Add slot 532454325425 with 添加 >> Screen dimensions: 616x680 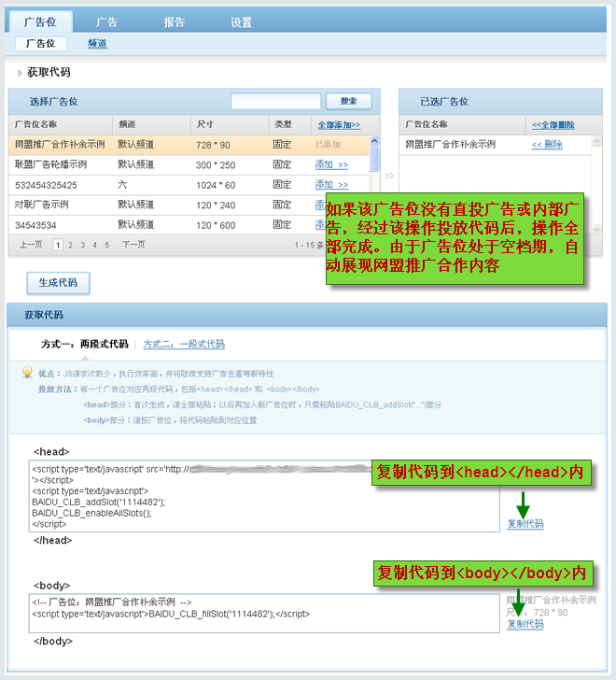point(331,185)
